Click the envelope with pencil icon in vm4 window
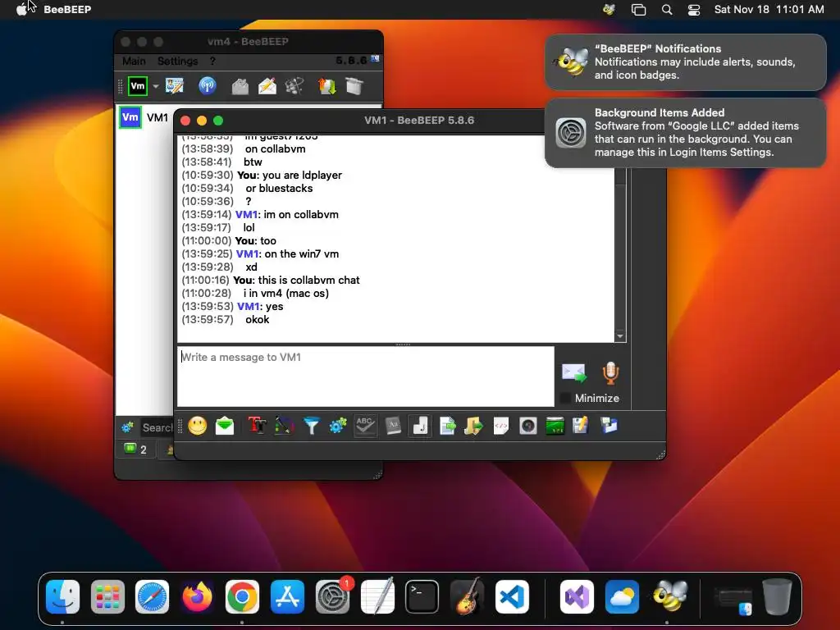Viewport: 840px width, 630px height. pos(267,86)
